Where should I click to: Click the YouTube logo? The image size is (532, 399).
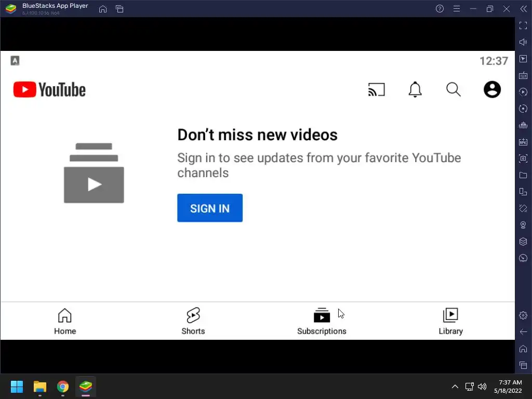tap(49, 89)
